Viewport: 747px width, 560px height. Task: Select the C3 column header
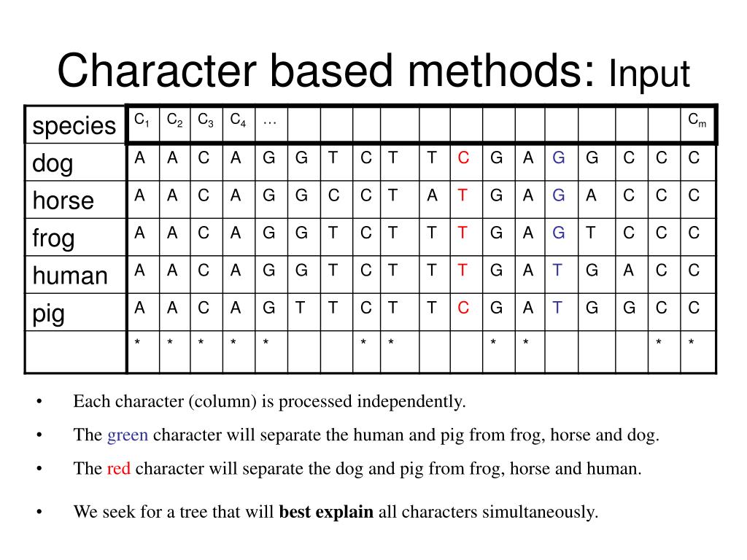(x=206, y=124)
